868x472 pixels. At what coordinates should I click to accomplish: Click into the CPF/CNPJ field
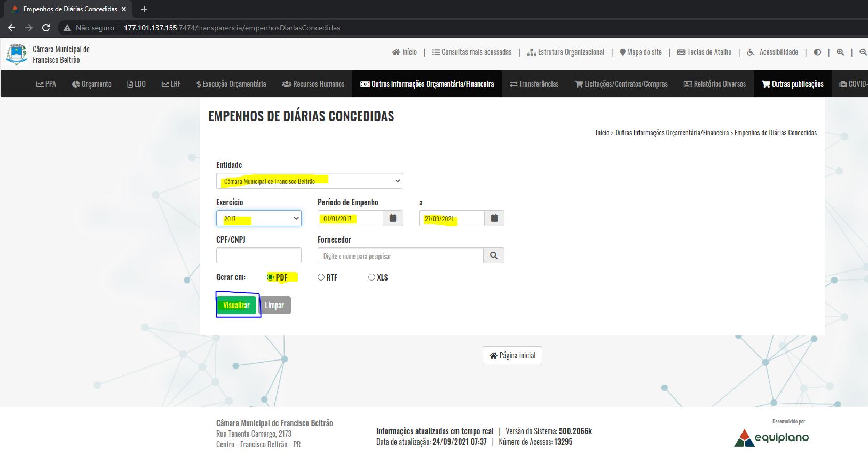point(259,255)
